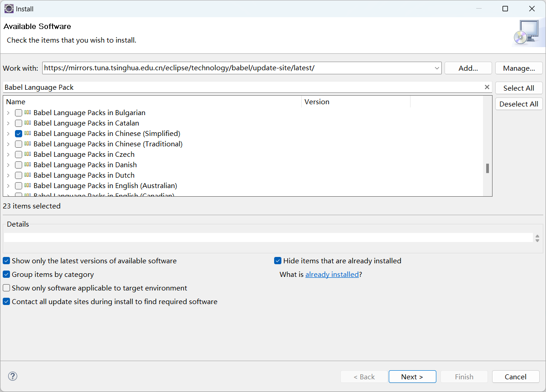Check the Dutch language pack checkbox
This screenshot has width=546, height=392.
[x=19, y=175]
